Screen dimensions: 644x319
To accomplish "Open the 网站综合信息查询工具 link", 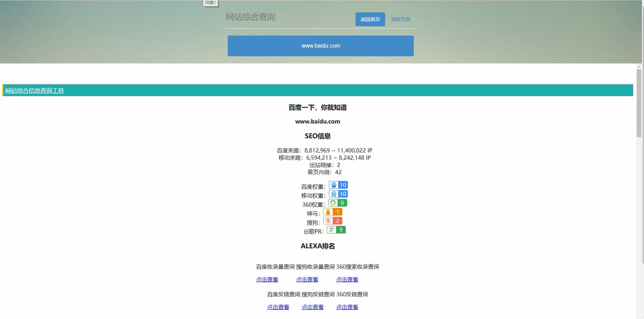I will coord(35,91).
